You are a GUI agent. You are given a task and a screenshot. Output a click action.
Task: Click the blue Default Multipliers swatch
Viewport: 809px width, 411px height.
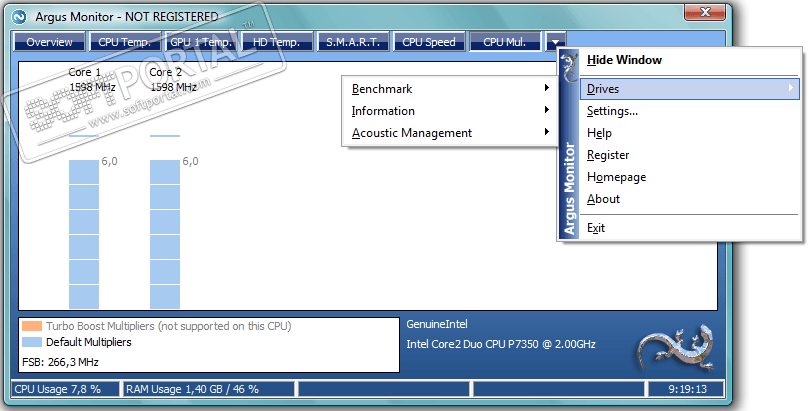(32, 342)
